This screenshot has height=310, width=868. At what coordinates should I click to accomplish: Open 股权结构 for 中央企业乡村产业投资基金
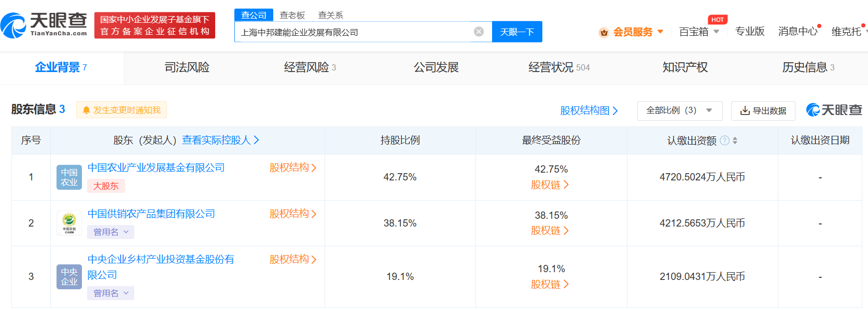[293, 259]
